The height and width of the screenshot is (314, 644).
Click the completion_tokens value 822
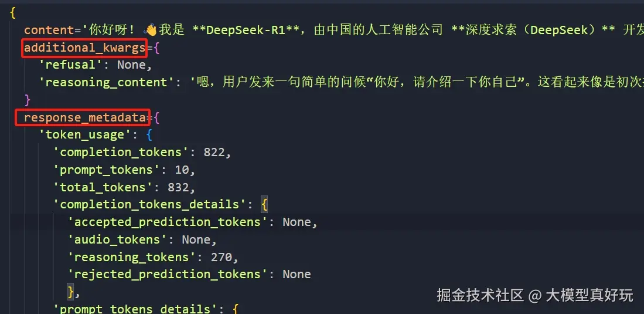214,153
